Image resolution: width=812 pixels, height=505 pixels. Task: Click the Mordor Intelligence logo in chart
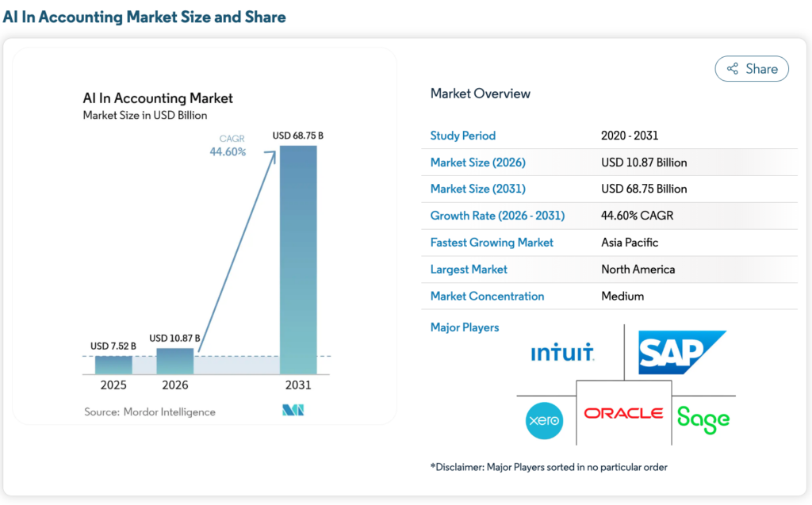coord(293,410)
